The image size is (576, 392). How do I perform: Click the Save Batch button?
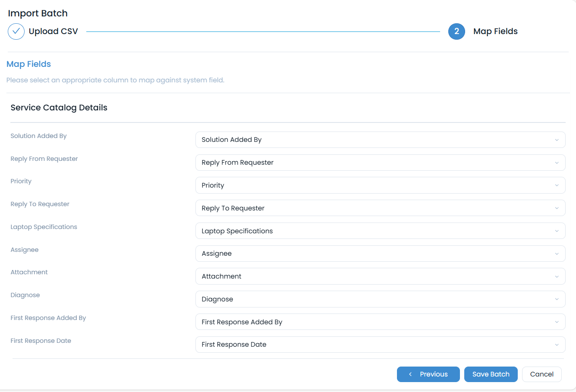pos(491,374)
